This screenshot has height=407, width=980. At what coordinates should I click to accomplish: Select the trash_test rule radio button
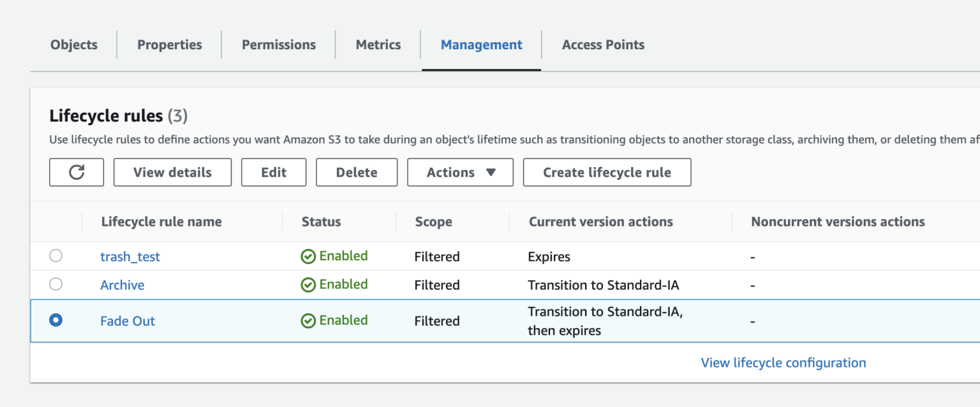(56, 256)
